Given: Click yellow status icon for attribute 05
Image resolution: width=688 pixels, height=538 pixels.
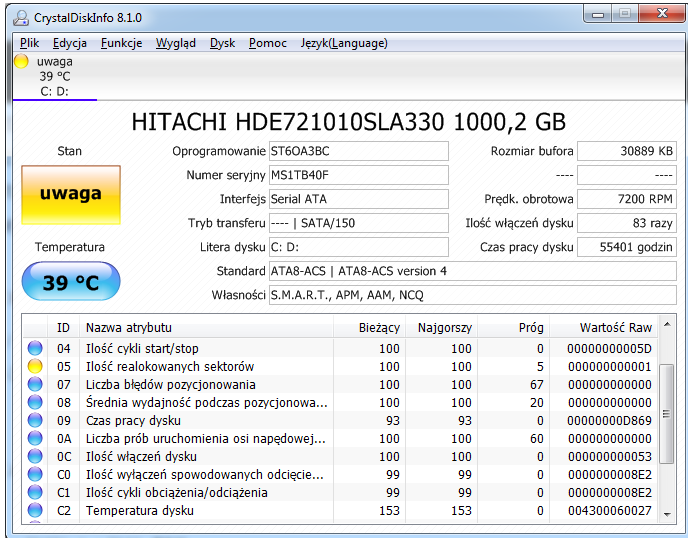Looking at the screenshot, I should pyautogui.click(x=35, y=366).
